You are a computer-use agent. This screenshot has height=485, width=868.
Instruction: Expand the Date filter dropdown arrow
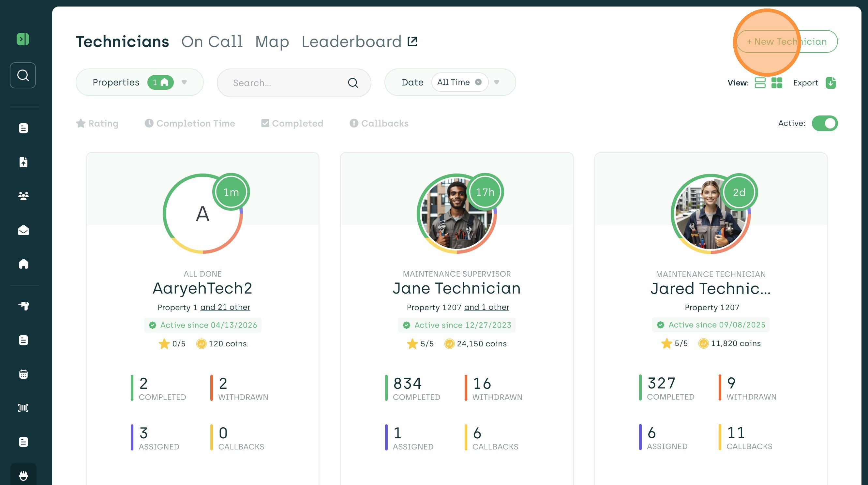[x=496, y=82]
